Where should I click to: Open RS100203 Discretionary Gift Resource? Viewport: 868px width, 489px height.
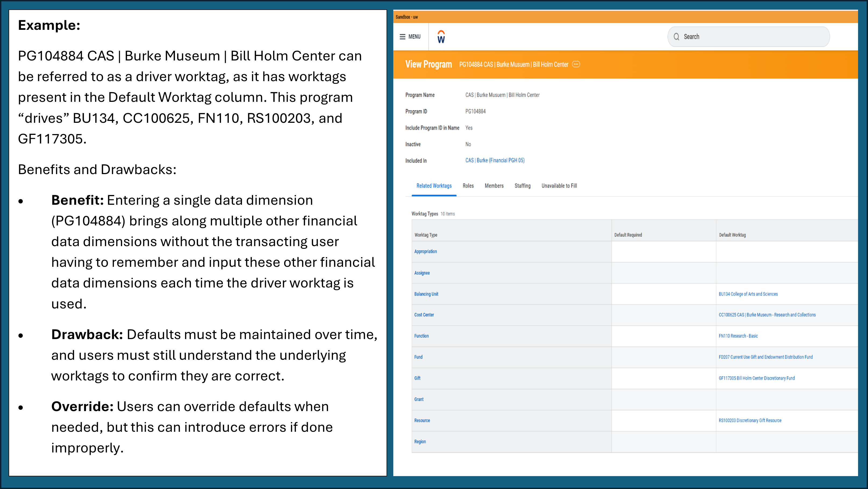(750, 420)
